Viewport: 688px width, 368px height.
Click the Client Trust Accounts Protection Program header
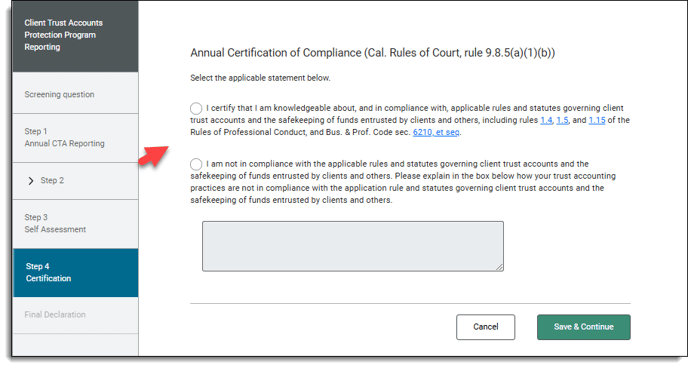64,35
